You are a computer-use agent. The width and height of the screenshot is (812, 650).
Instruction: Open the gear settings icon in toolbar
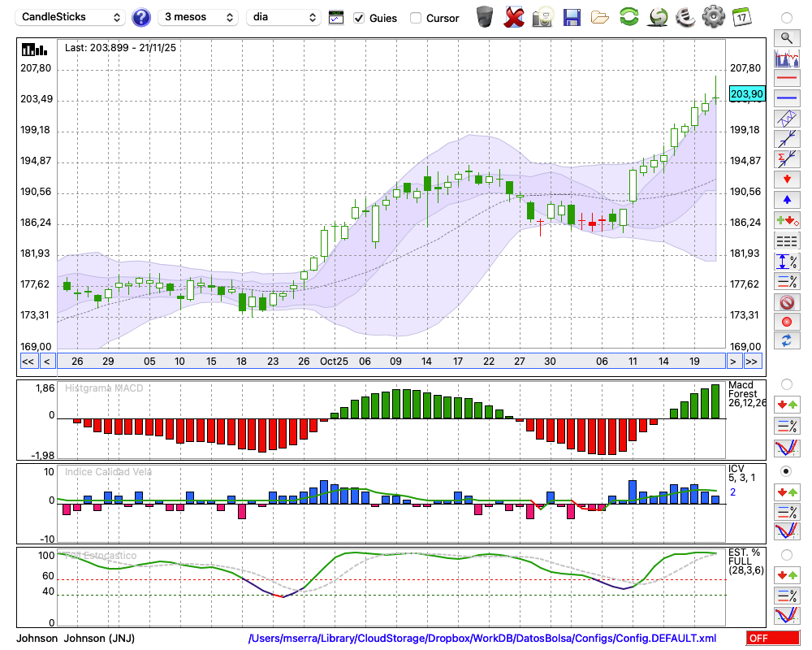point(713,17)
